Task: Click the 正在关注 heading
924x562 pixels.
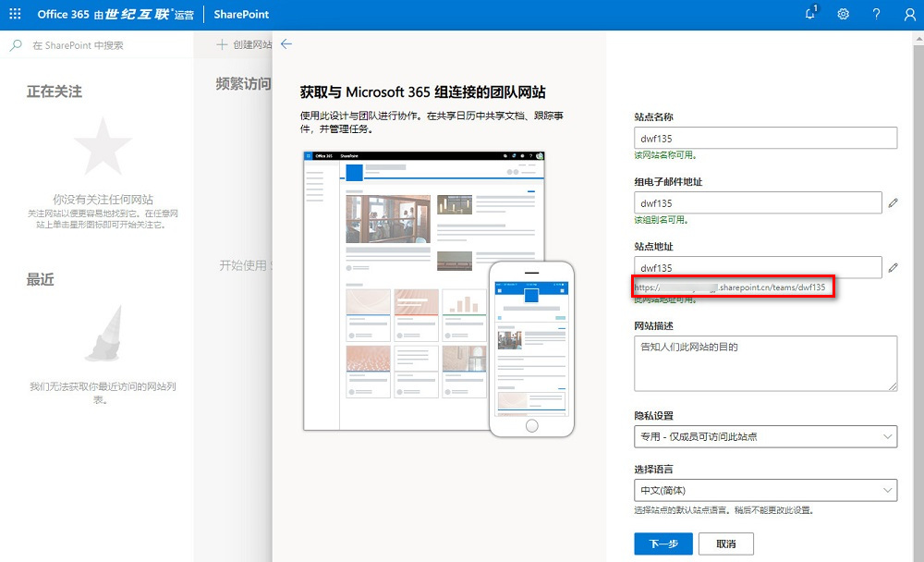Action: (55, 92)
